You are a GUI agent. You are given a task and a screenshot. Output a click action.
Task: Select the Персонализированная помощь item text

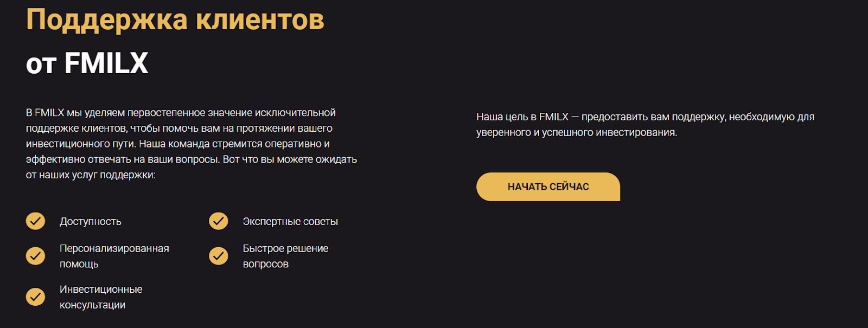click(x=114, y=256)
